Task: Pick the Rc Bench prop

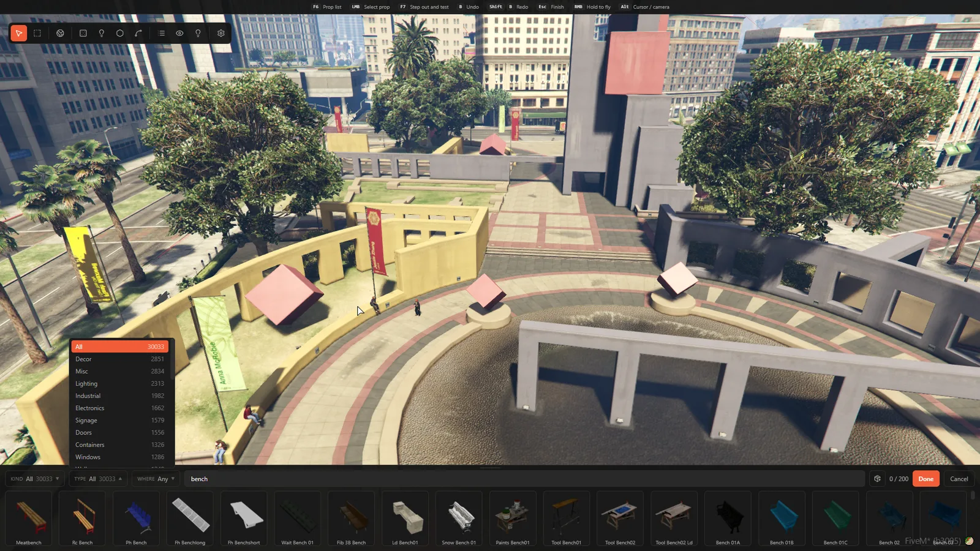Action: [82, 519]
